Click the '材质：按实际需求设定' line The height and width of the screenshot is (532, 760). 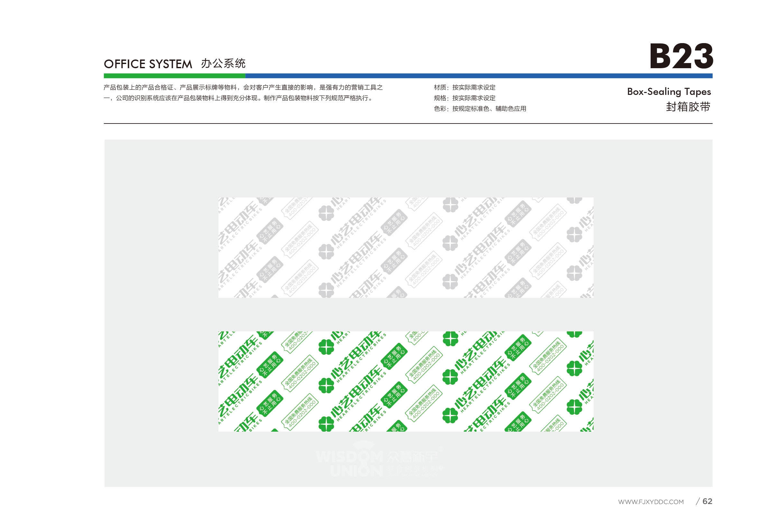point(464,87)
